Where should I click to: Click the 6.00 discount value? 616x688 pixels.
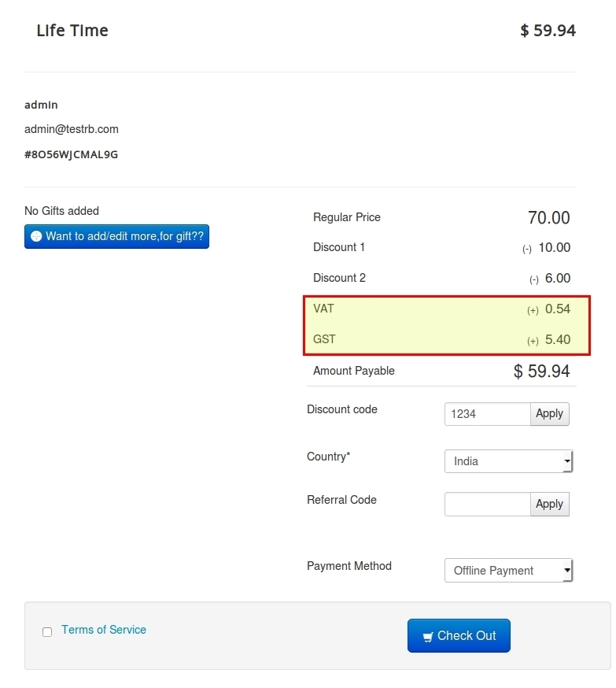pos(558,278)
